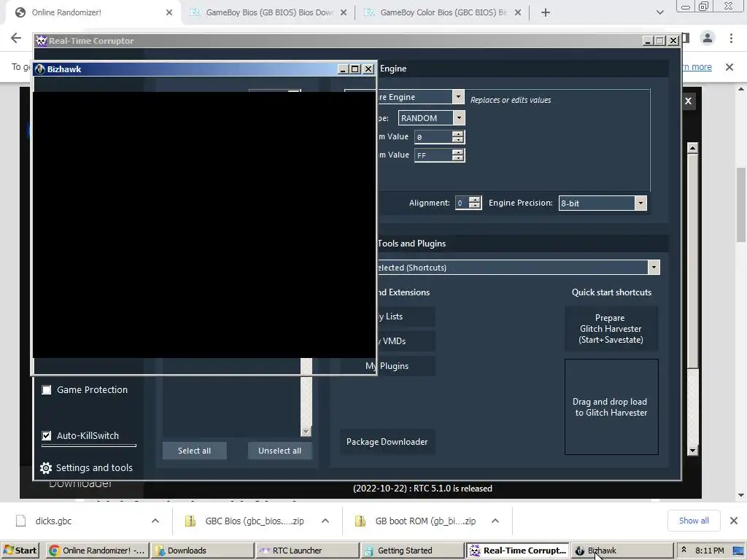Click the Chrome profile avatar icon
Image resolution: width=747 pixels, height=560 pixels.
(708, 38)
